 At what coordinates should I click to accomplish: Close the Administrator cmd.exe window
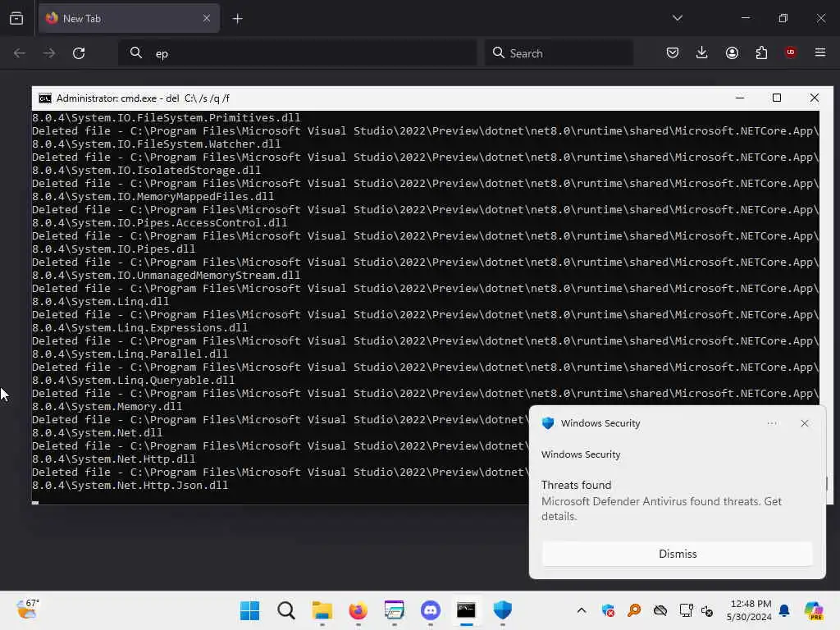[815, 98]
